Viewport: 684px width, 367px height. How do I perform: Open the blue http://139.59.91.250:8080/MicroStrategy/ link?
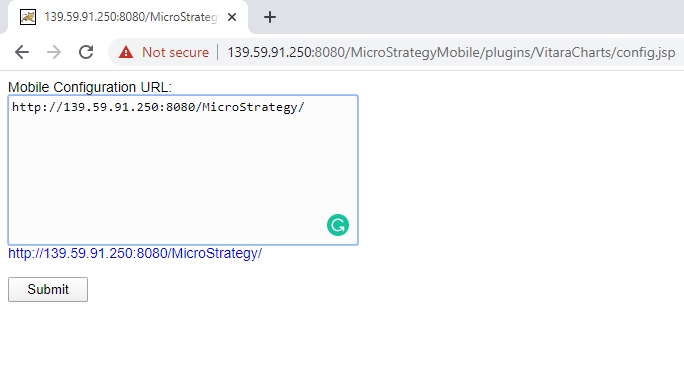[135, 253]
